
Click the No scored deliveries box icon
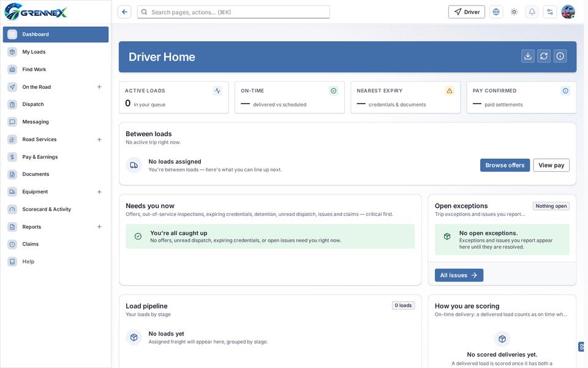click(502, 339)
